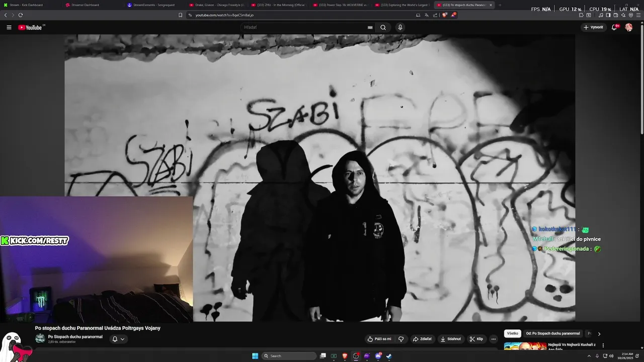Click the 2,89 tis. odberateľov subscriber count

(x=62, y=342)
